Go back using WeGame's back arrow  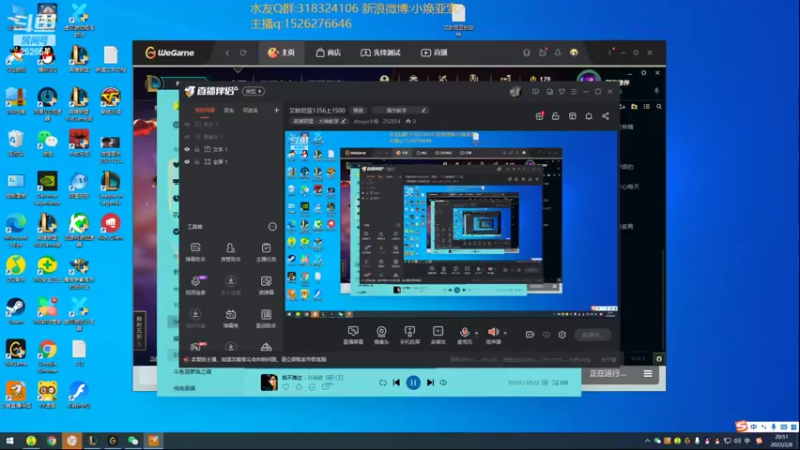pyautogui.click(x=227, y=53)
